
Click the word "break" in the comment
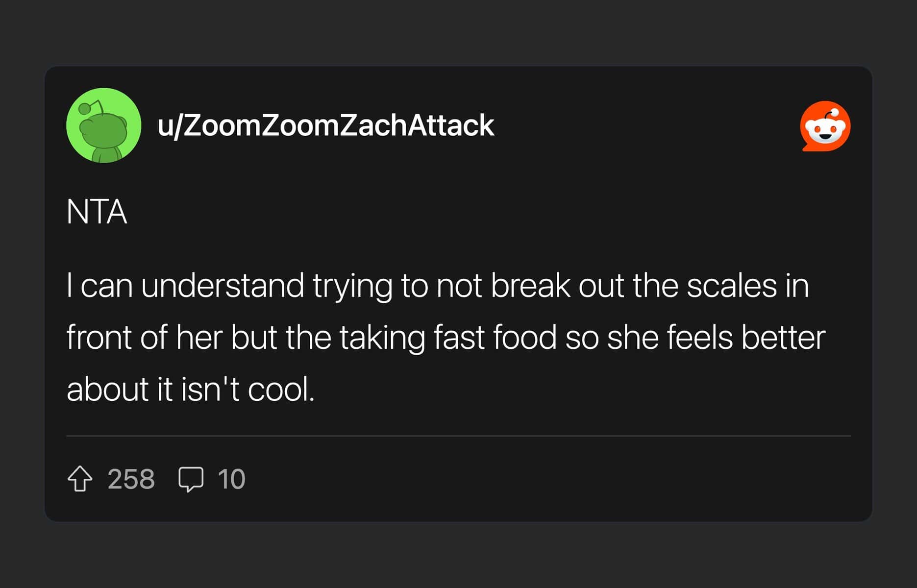coord(530,285)
